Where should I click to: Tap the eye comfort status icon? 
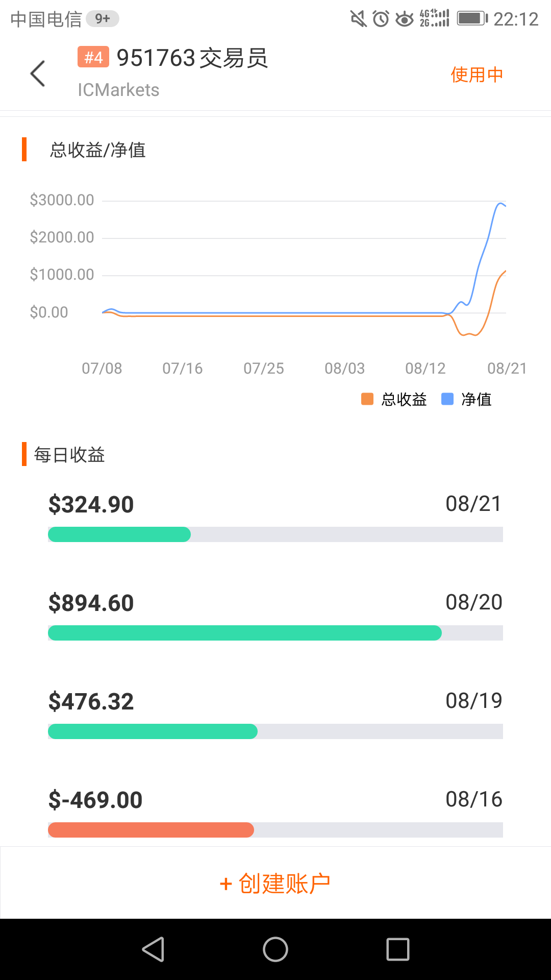(405, 19)
